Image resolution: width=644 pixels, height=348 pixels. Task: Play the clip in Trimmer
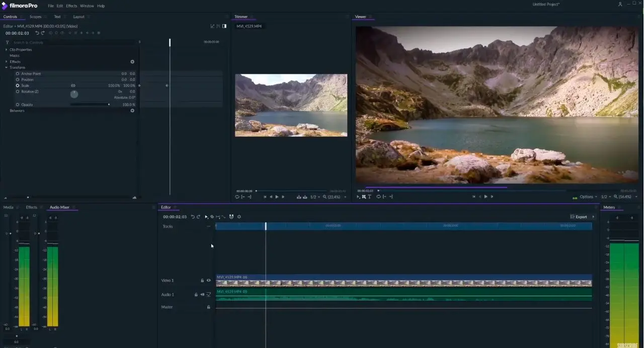tap(277, 197)
